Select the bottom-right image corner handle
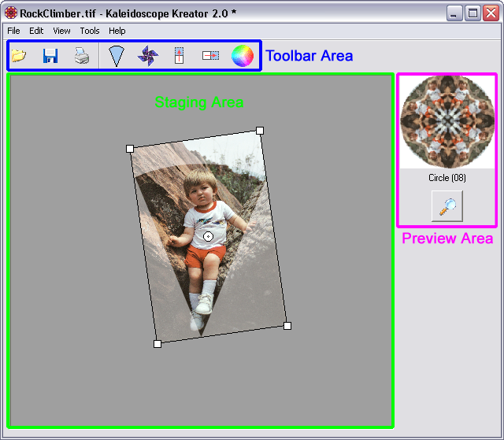This screenshot has height=440, width=504. (x=287, y=326)
